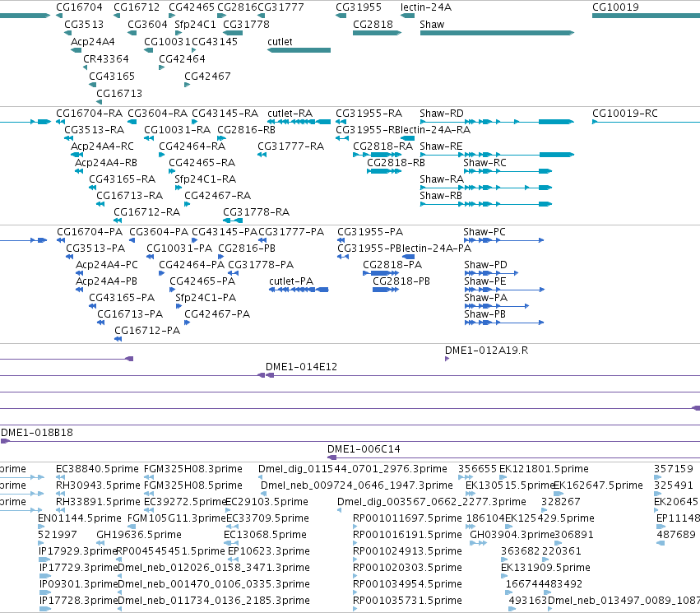Select the IP17929.3prime EST label

(x=77, y=551)
